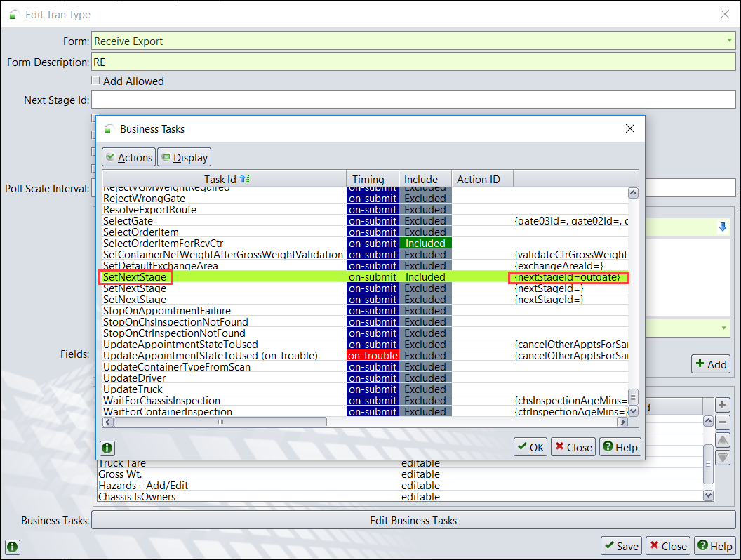
Task: Select the Hazards - Add/Edit field row
Action: (400, 486)
